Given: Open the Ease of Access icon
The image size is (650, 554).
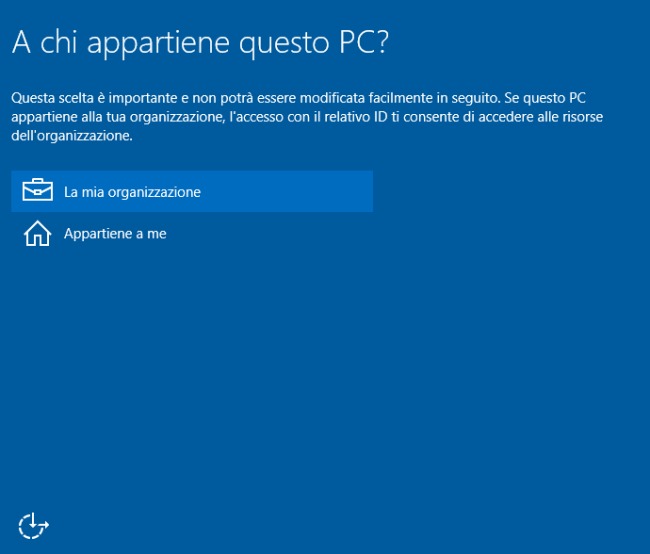Looking at the screenshot, I should coord(33,524).
